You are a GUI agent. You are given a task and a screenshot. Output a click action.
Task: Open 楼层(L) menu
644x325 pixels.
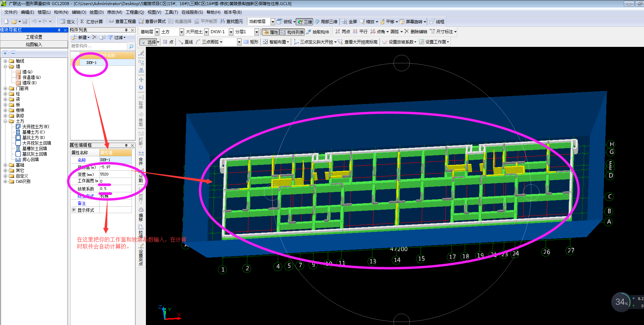tap(44, 12)
